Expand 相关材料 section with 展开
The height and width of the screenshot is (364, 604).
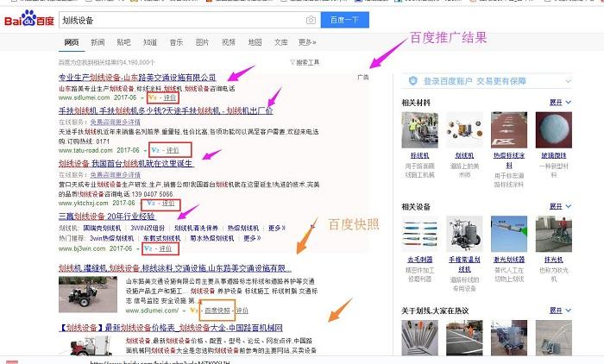click(561, 103)
